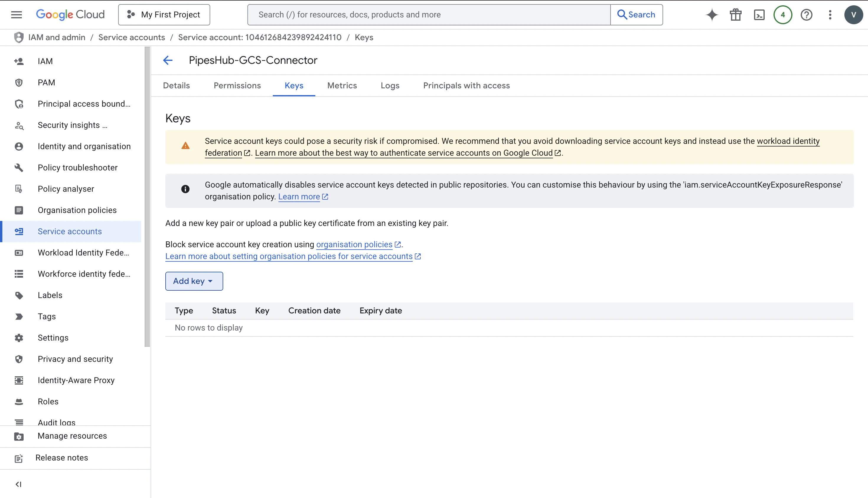The height and width of the screenshot is (498, 868).
Task: Select the Keys tab
Action: [294, 85]
